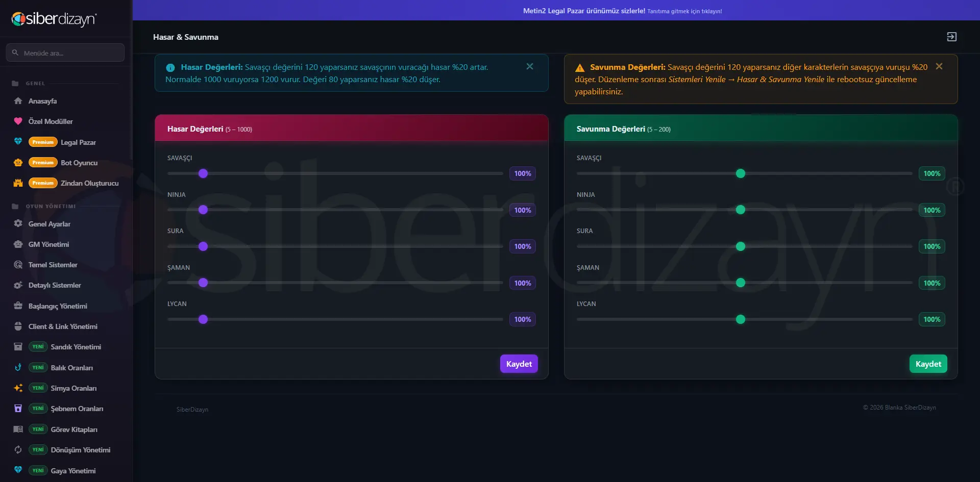Click the Savaşçı damage slider handle
Image resolution: width=980 pixels, height=482 pixels.
(203, 173)
